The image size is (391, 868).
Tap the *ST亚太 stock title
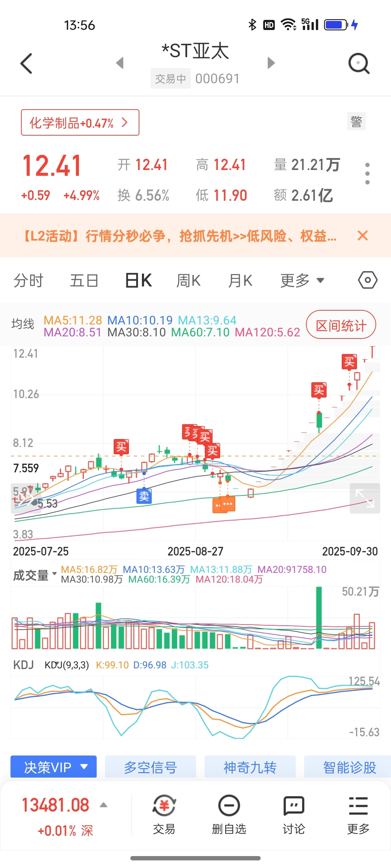tap(195, 51)
